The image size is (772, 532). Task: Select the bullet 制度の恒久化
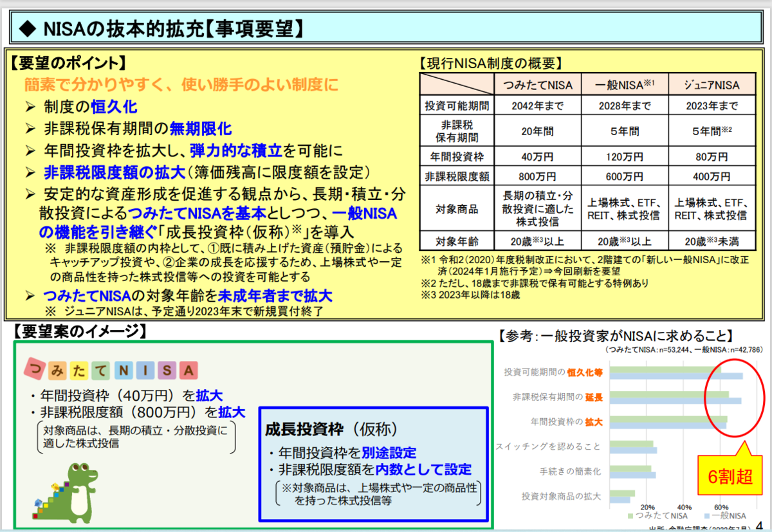tap(82, 107)
